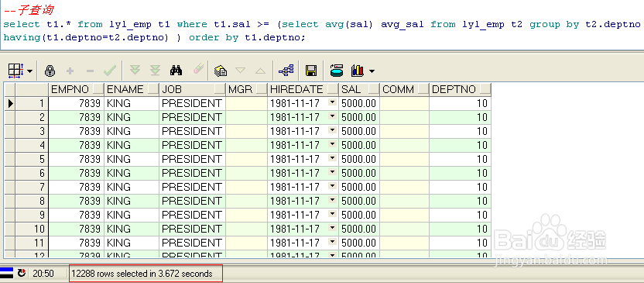Click the sort box in the SAL header

[x=374, y=89]
